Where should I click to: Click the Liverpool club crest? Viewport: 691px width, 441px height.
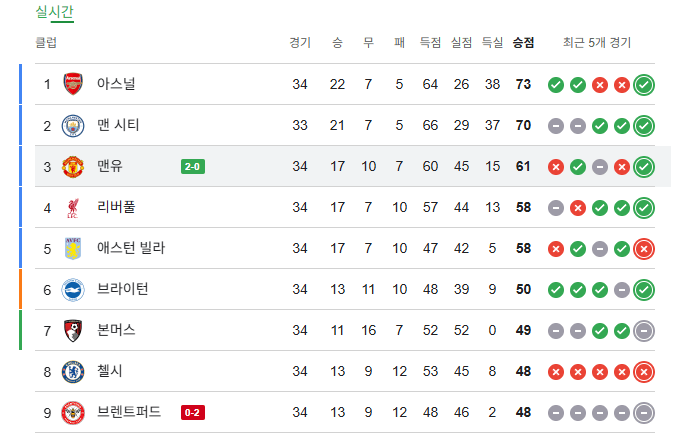[73, 207]
